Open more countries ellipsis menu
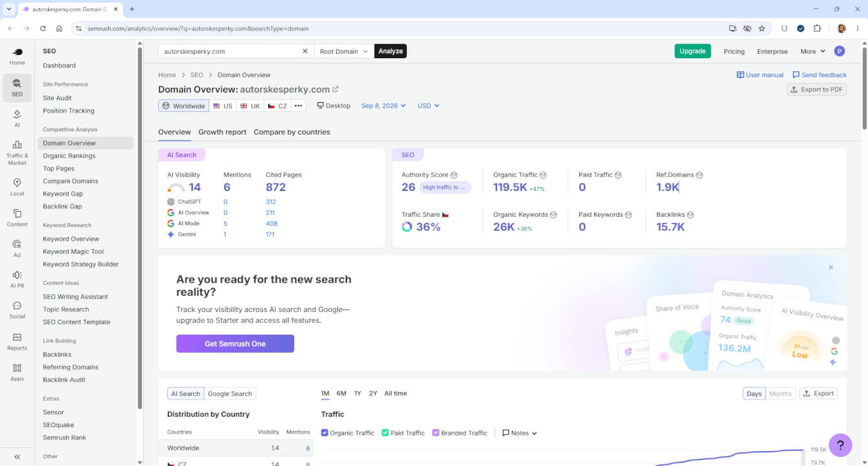Screen dimensions: 868x466 [x=298, y=105]
